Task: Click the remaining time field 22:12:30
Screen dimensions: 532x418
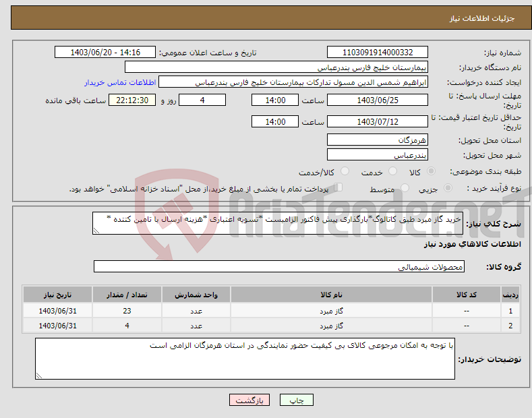Action: [132, 100]
